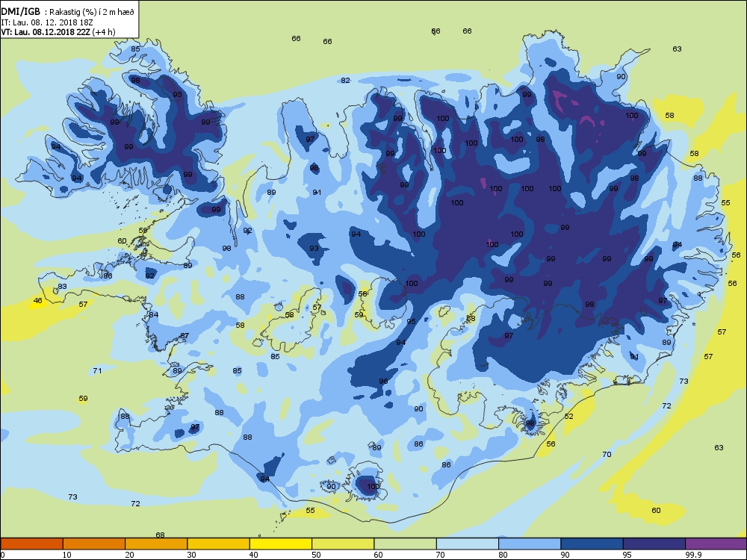Image resolution: width=747 pixels, height=560 pixels.
Task: Click the DMI/IGB title text
Action: point(20,12)
